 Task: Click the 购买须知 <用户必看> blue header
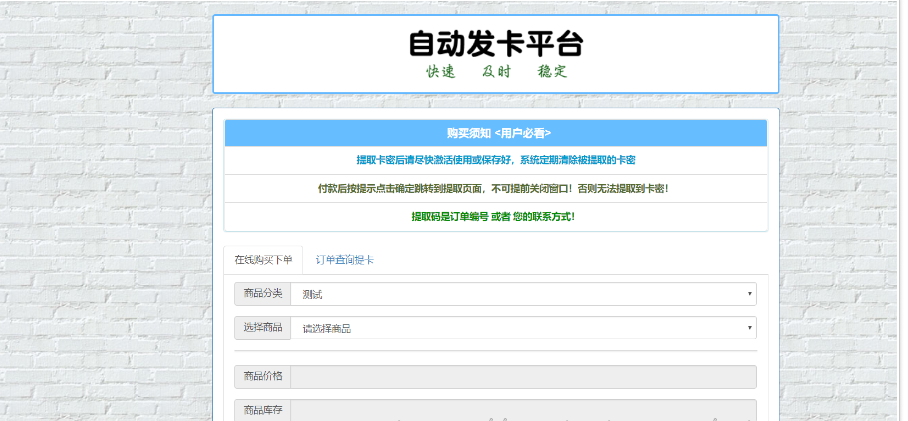(497, 133)
